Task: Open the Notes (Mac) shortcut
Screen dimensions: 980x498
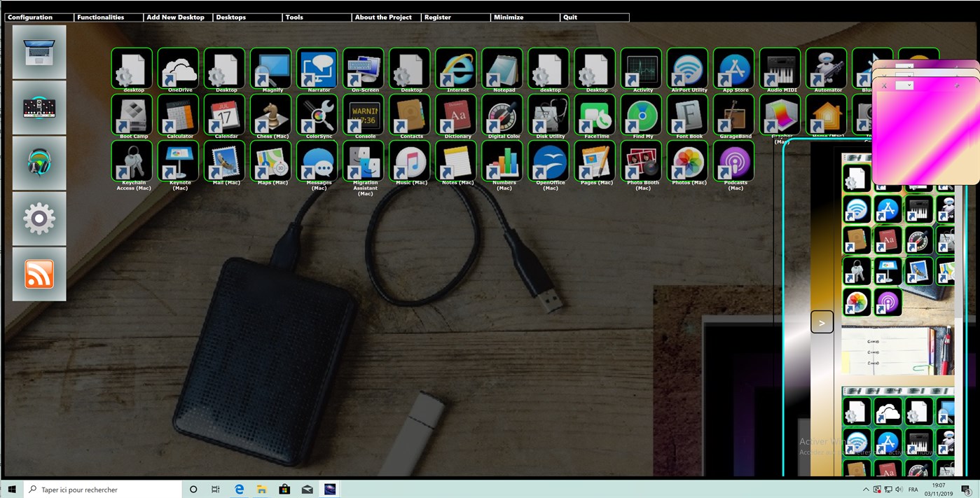Action: point(457,160)
